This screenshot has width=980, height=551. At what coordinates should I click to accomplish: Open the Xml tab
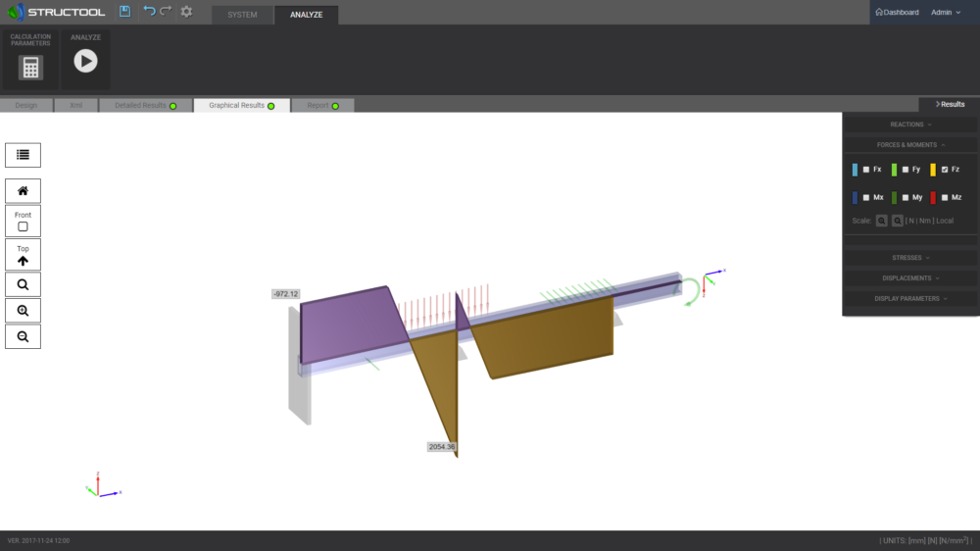coord(76,105)
